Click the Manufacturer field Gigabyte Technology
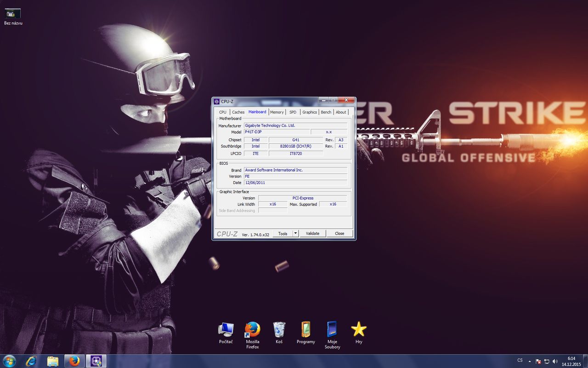Screen dimensions: 588x368 pyautogui.click(x=295, y=126)
